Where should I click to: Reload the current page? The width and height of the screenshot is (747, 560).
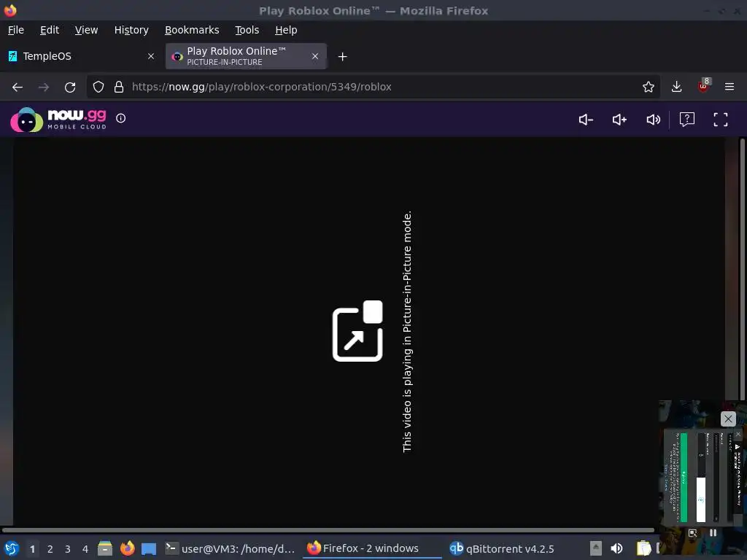[x=70, y=87]
